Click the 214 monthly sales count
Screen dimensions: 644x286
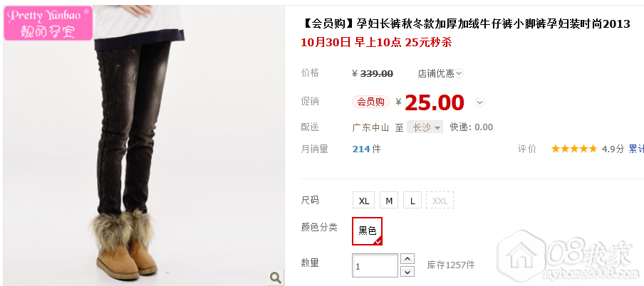tap(361, 149)
